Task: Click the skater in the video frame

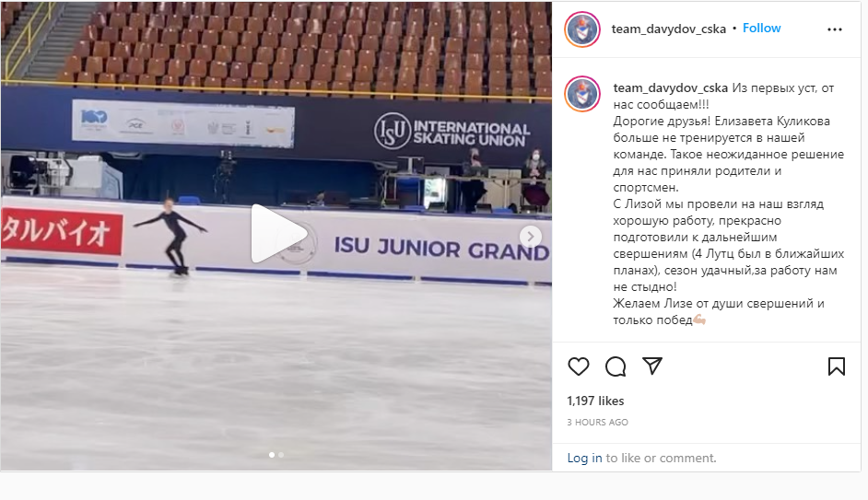Action: tap(173, 237)
